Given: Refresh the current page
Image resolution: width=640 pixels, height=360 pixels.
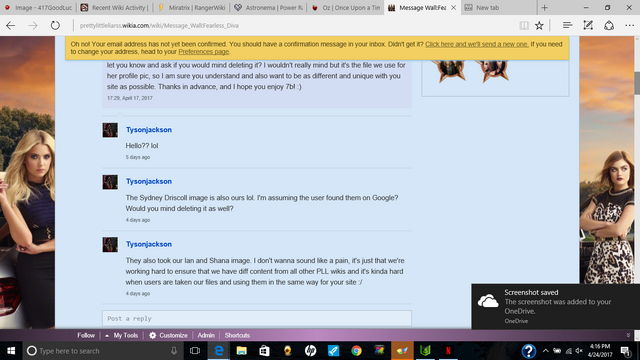Looking at the screenshot, I should click(55, 25).
